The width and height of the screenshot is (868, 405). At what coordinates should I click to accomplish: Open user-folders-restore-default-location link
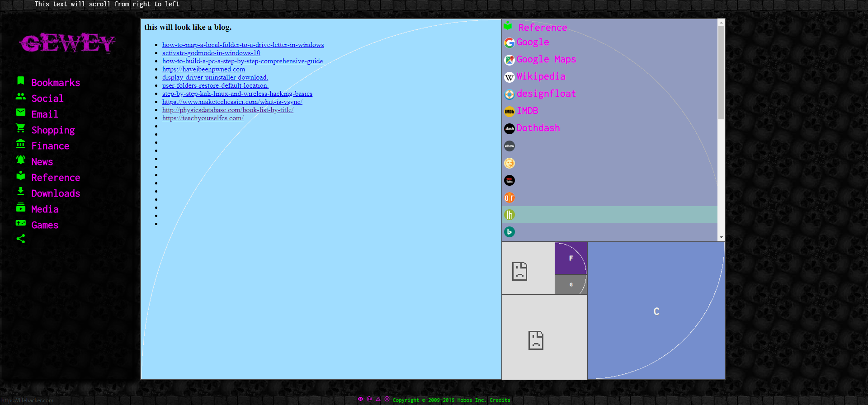(x=215, y=85)
